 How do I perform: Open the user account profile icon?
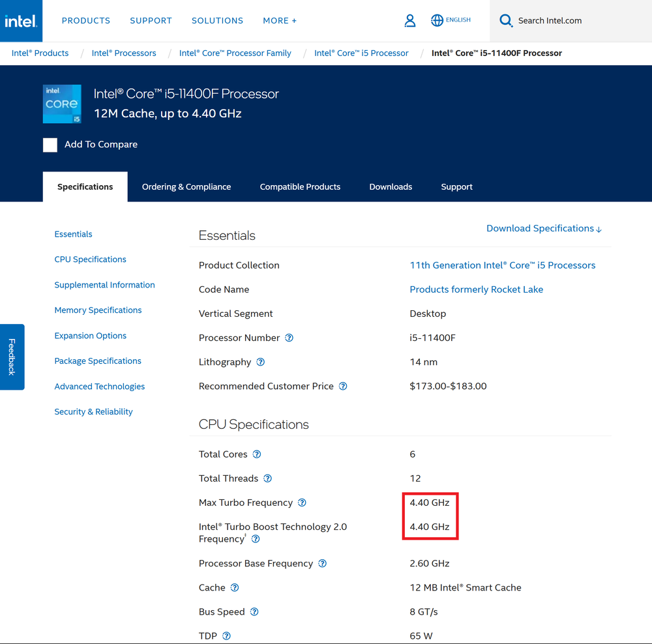[x=410, y=20]
